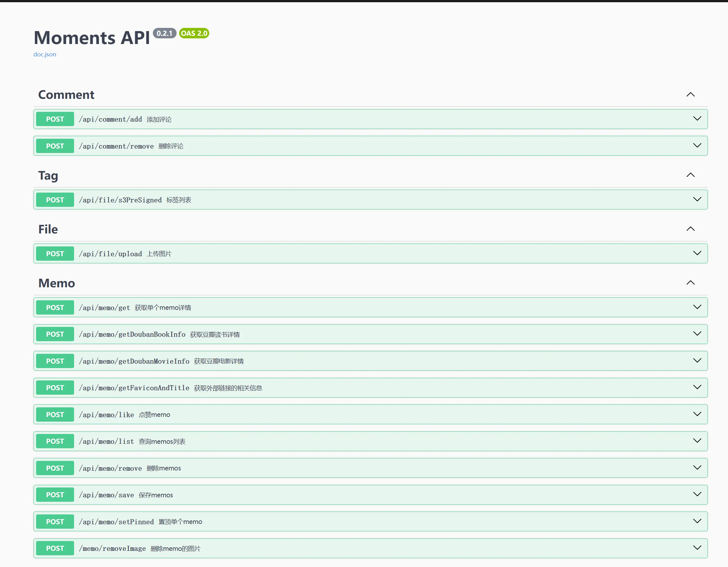The height and width of the screenshot is (567, 728).
Task: Click POST badge for /api/memo/setPinned
Action: pos(55,522)
